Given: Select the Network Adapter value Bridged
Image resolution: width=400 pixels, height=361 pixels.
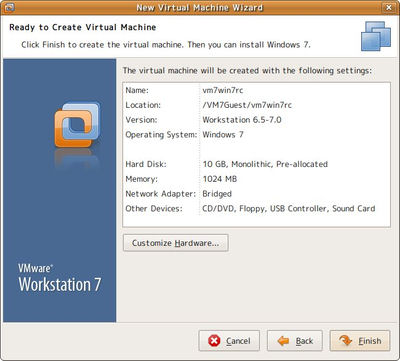Looking at the screenshot, I should (217, 194).
